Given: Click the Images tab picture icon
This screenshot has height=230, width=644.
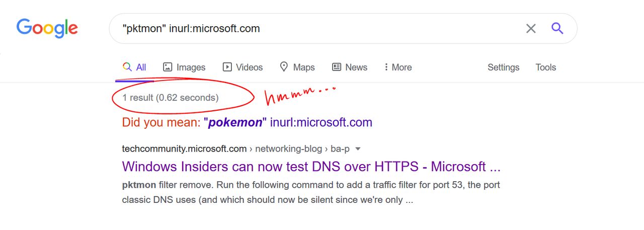Looking at the screenshot, I should coord(168,67).
